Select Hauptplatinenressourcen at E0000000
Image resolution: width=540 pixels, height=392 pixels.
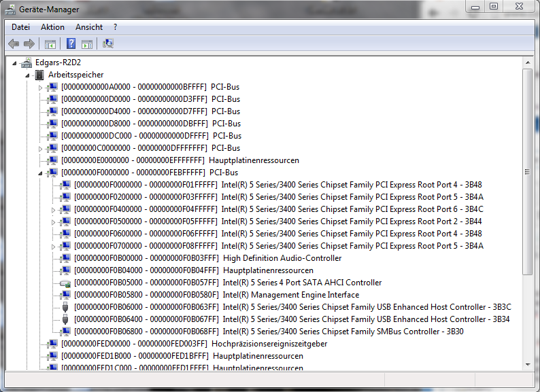(x=180, y=160)
